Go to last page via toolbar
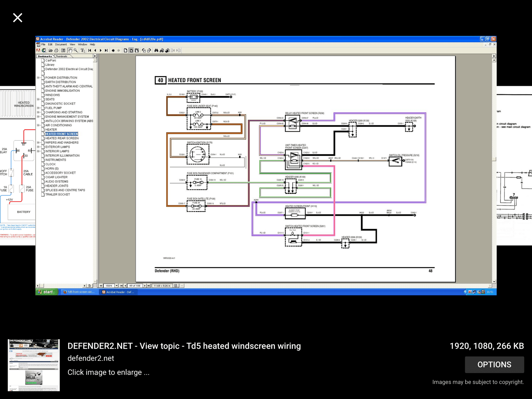 tap(106, 51)
